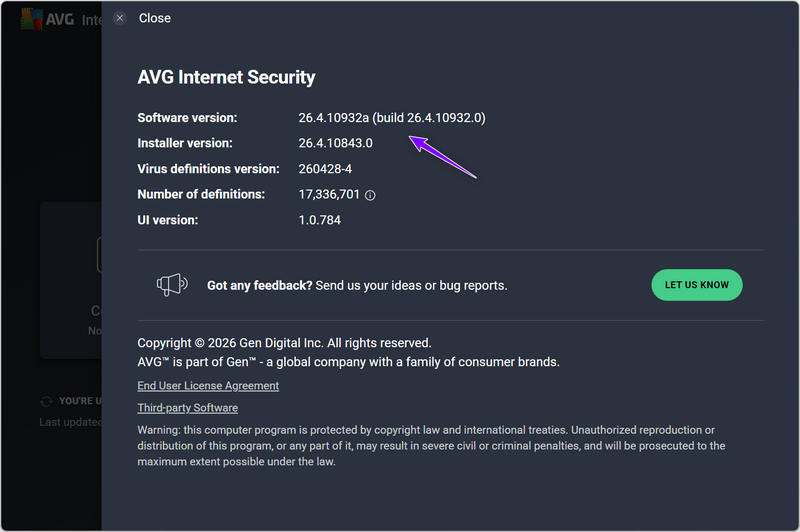
Task: Open the Third-party Software link
Action: pyautogui.click(x=187, y=408)
